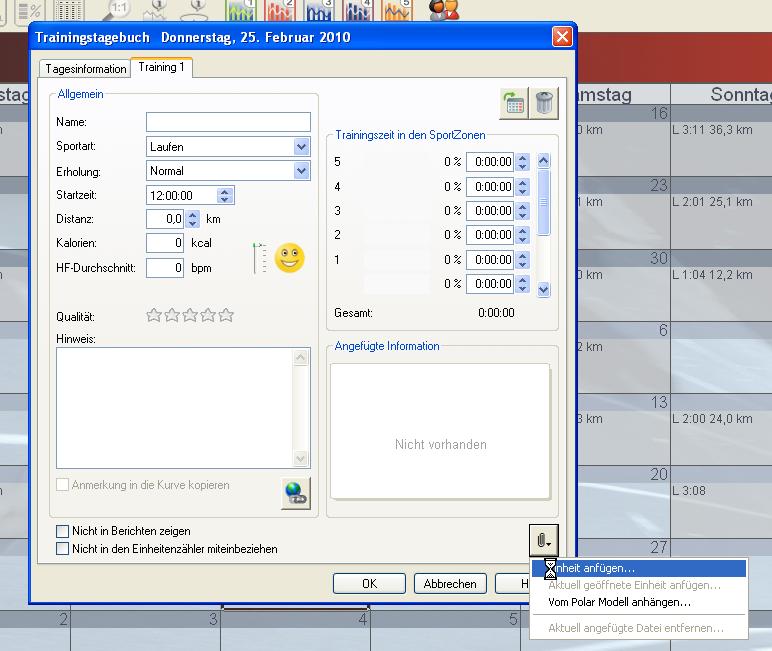
Task: Set quality using the first star
Action: 154,316
